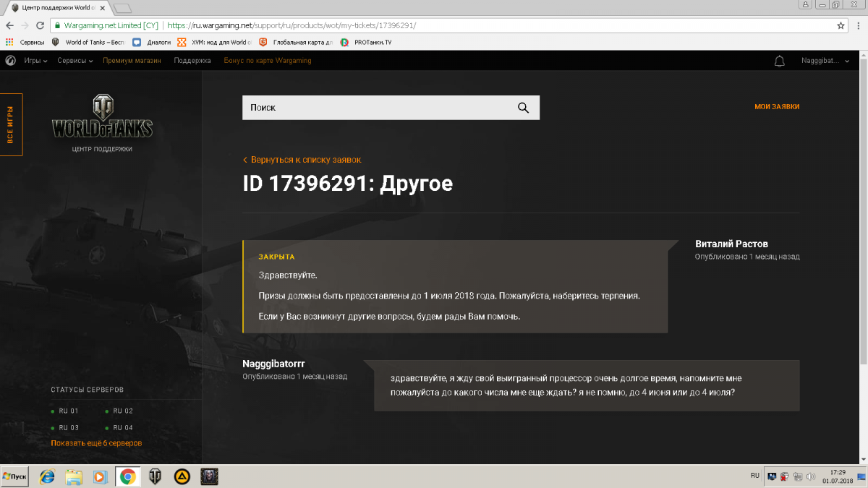
Task: Go to the Поддержка menu item
Action: tap(192, 61)
